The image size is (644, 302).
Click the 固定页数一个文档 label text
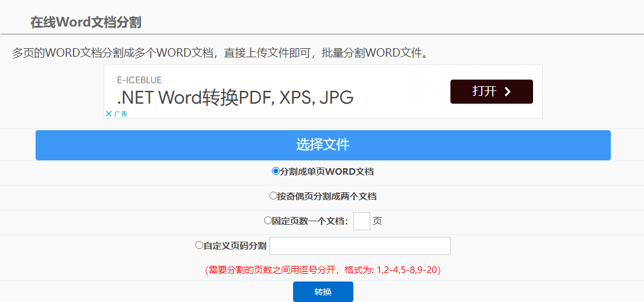point(310,221)
